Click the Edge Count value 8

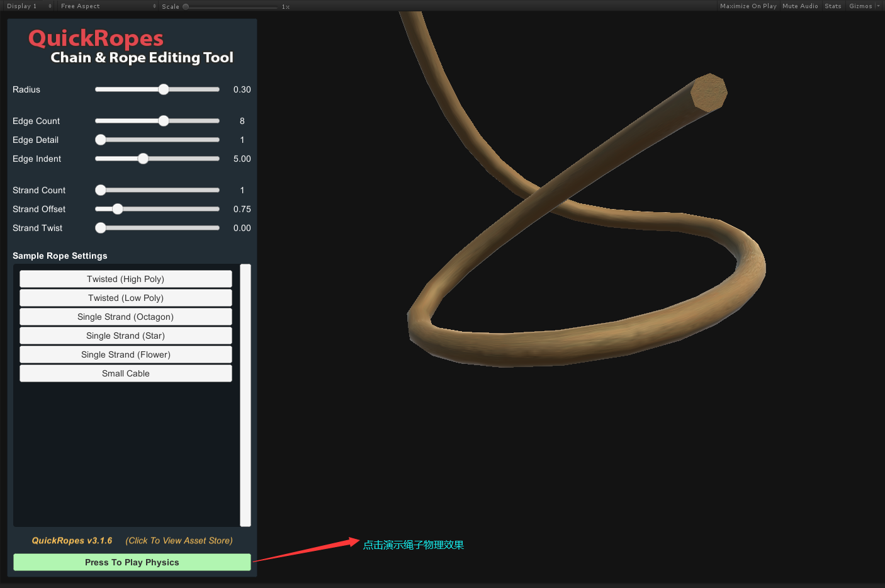pyautogui.click(x=242, y=121)
